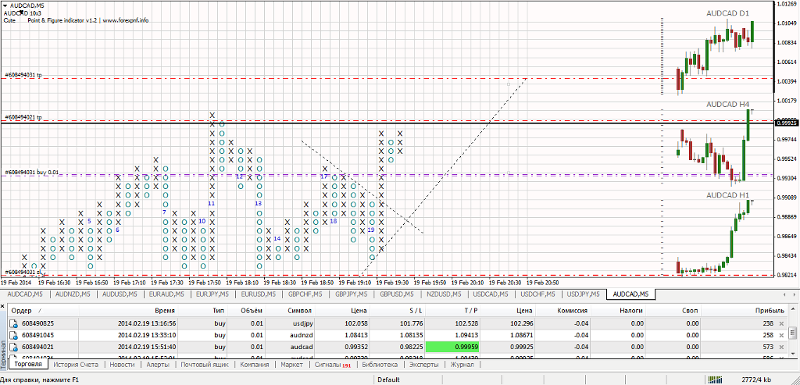
Task: Sort orders by the Время column header
Action: tap(128, 310)
